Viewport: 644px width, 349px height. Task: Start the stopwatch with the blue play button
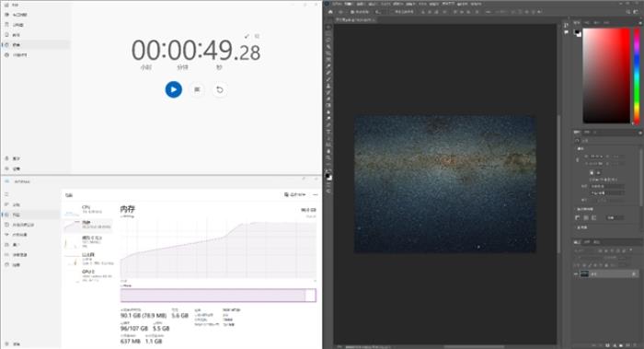pos(173,89)
